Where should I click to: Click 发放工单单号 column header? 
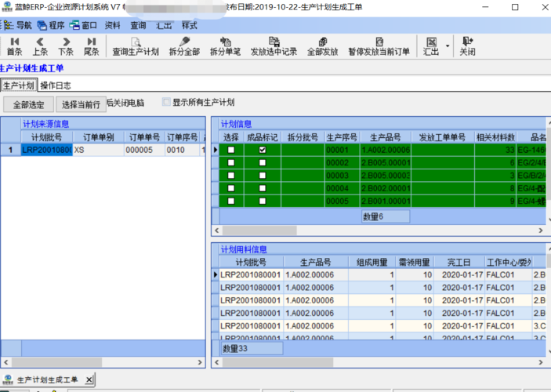442,137
